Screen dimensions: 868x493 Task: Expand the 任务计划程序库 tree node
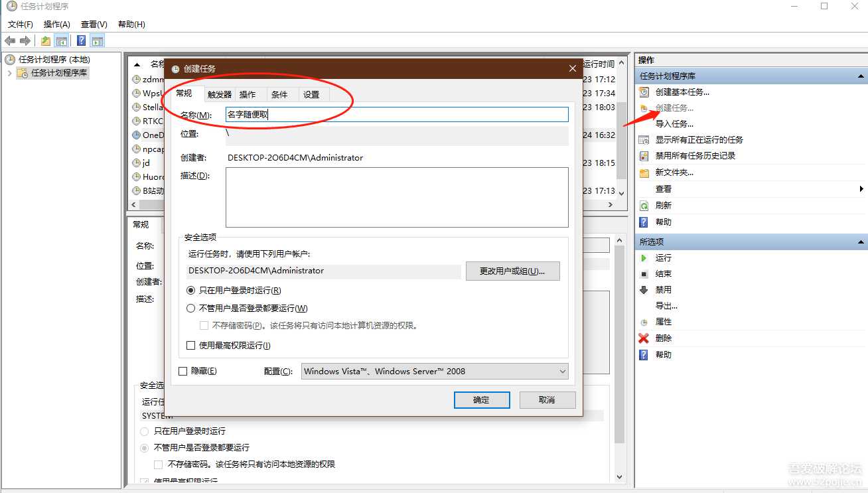click(x=9, y=73)
